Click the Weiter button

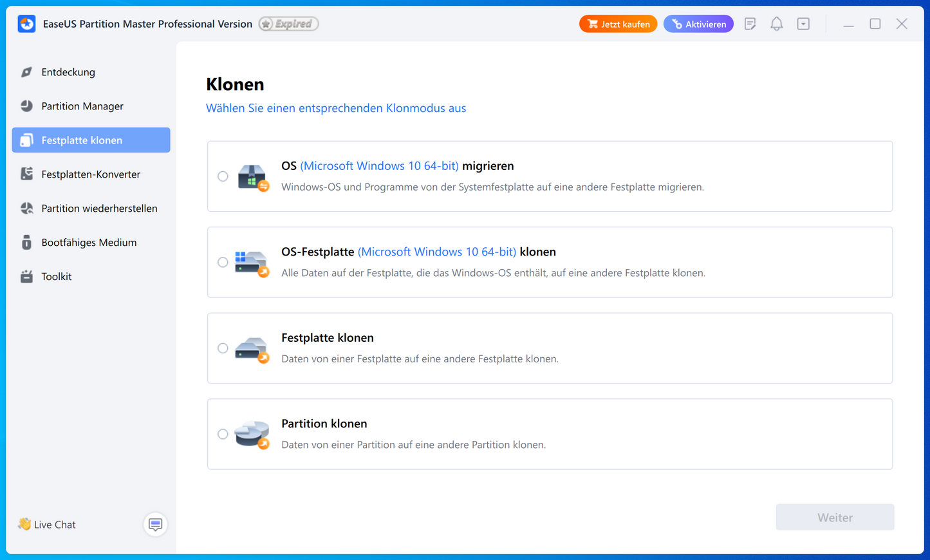835,518
